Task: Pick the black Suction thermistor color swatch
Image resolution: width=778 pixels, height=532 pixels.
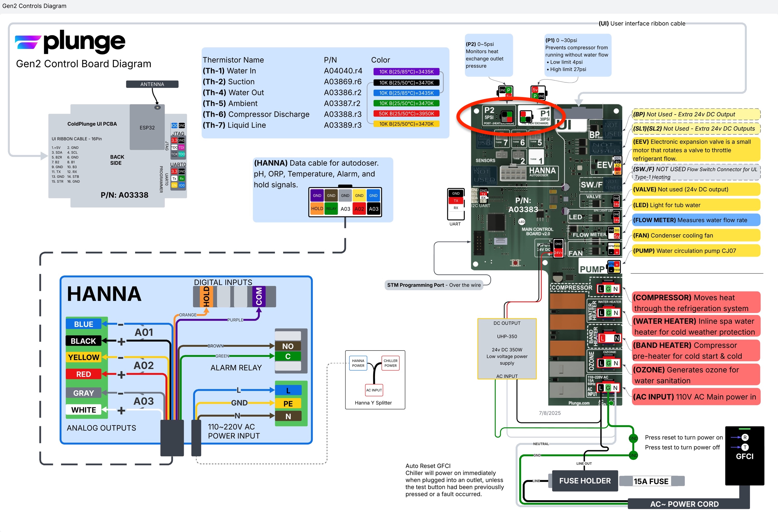Action: click(x=406, y=83)
